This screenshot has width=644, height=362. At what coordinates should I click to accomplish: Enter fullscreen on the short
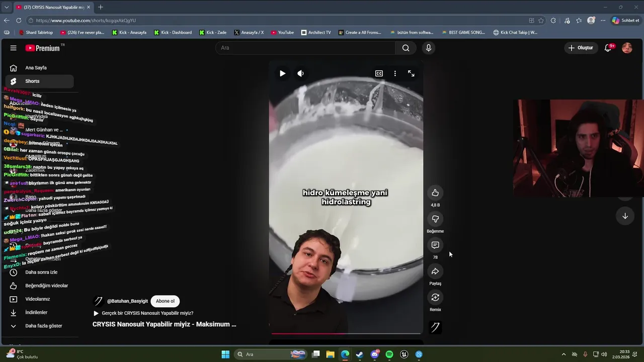(411, 73)
